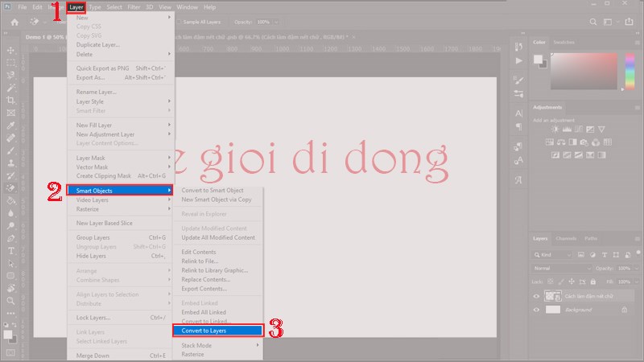Screen dimensions: 644x362
Task: Open the layer filter Kind dropdown
Action: click(x=552, y=255)
